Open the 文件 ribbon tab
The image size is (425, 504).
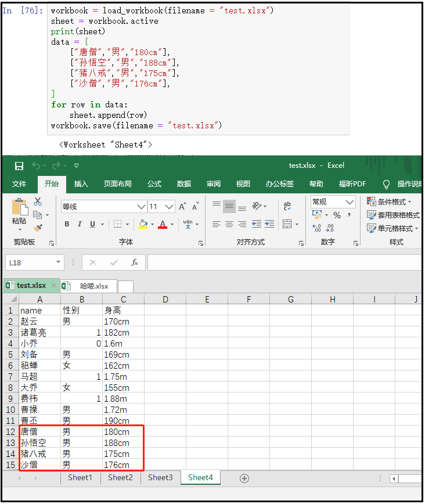point(19,184)
